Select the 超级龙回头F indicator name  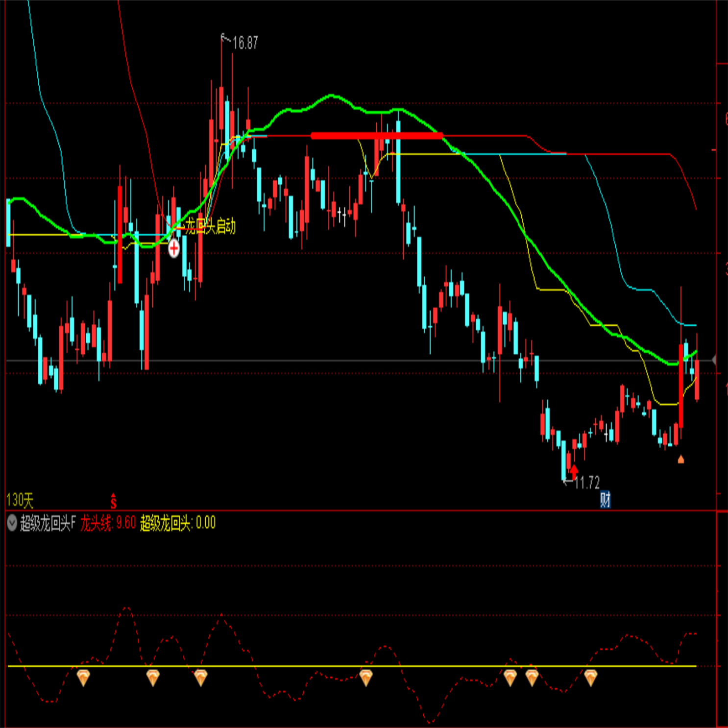(48, 523)
